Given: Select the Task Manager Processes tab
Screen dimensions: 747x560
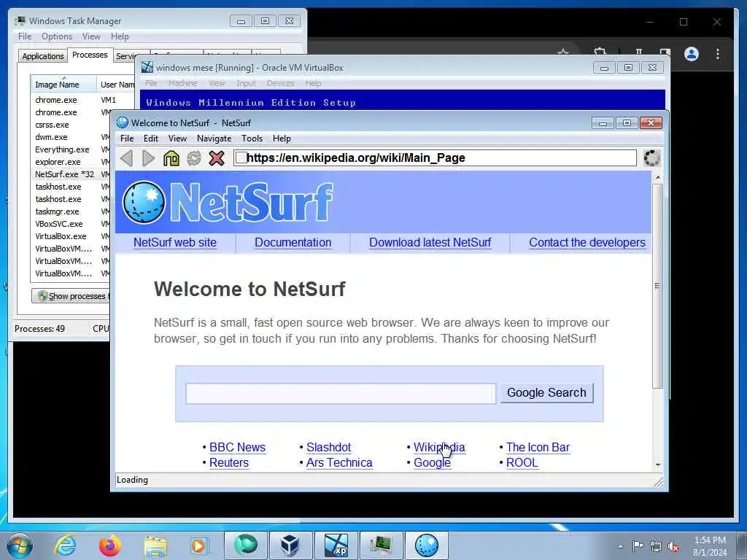Looking at the screenshot, I should tap(90, 55).
